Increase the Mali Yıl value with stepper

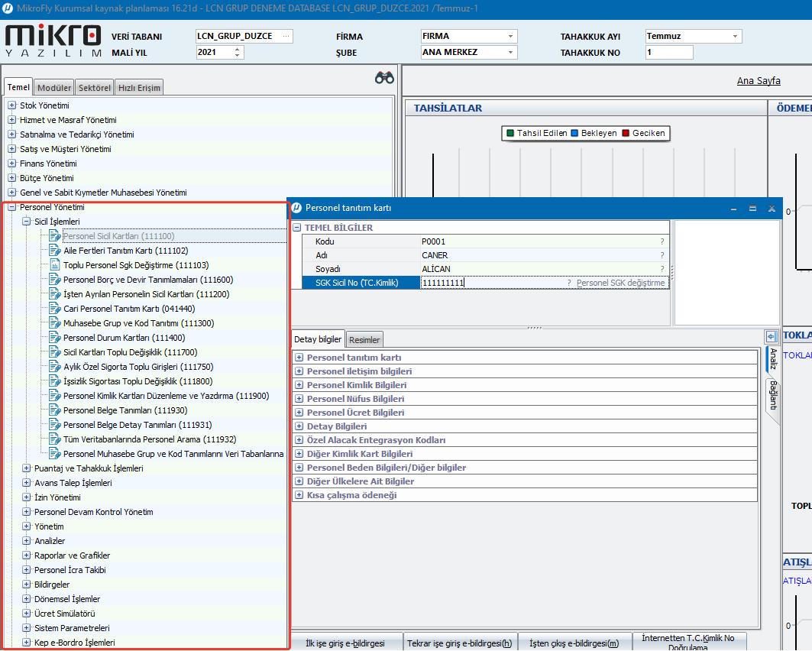coord(238,50)
